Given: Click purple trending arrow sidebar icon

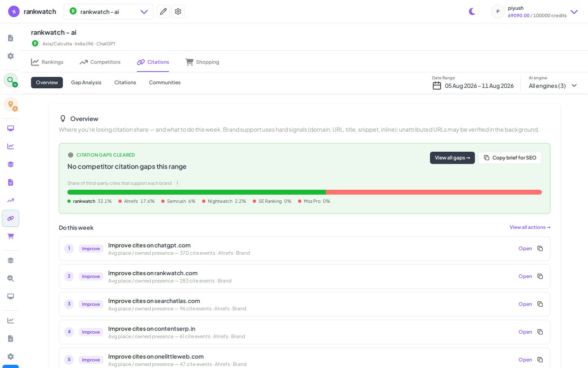Looking at the screenshot, I should point(11,200).
